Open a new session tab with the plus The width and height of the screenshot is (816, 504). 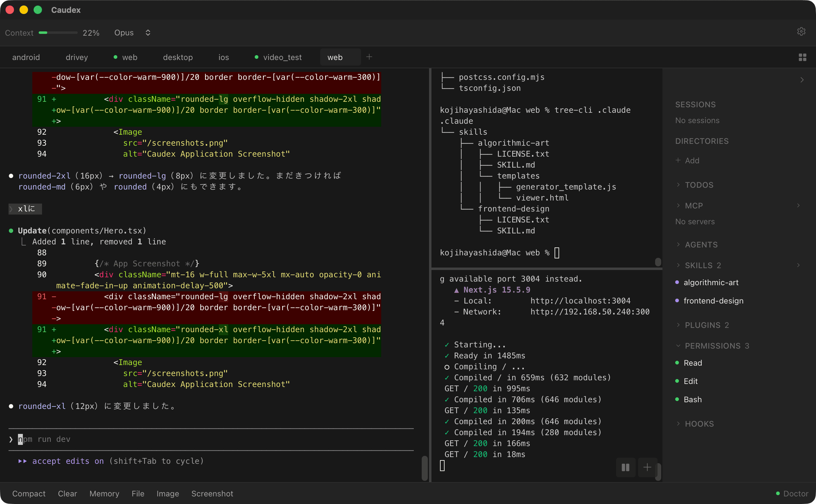369,57
